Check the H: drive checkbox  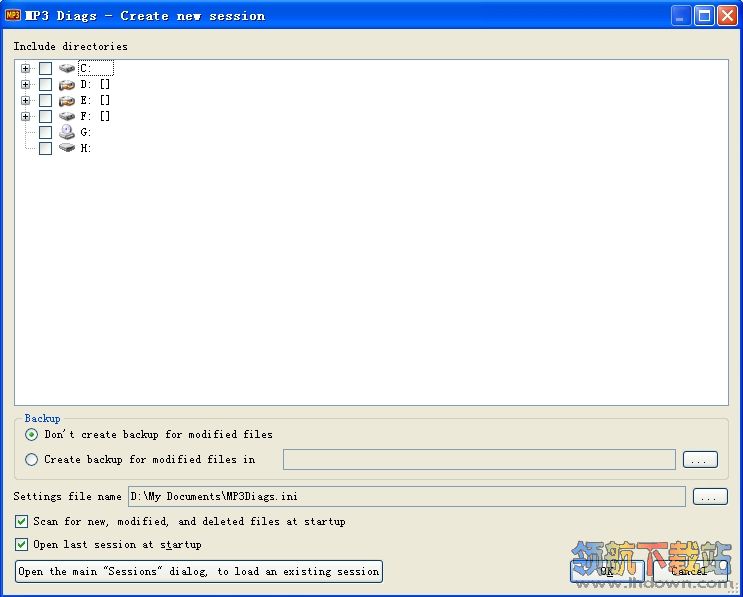click(45, 148)
